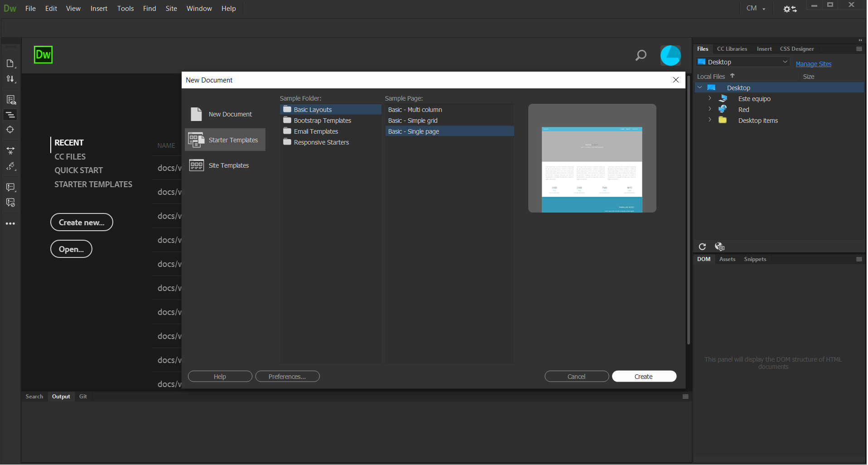The image size is (868, 465).
Task: Click the template preview thumbnail
Action: (x=592, y=158)
